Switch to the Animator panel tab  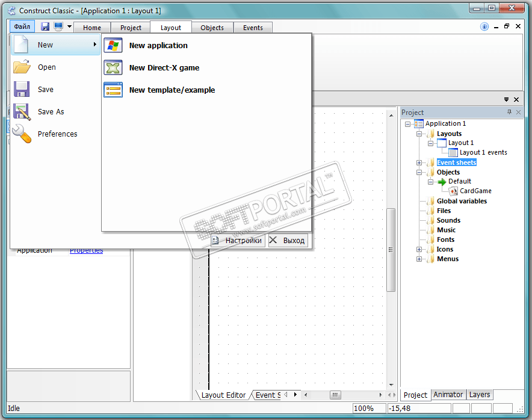pyautogui.click(x=448, y=395)
